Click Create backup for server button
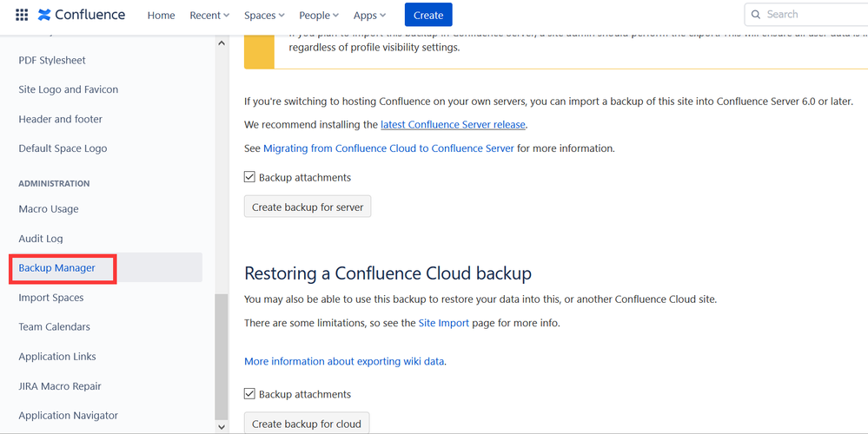The height and width of the screenshot is (434, 868). coord(308,207)
